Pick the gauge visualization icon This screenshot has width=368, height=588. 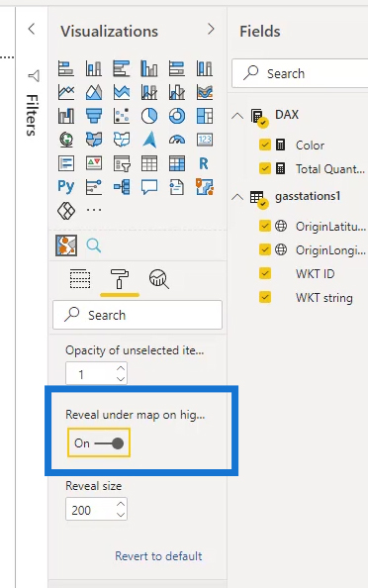(x=177, y=140)
